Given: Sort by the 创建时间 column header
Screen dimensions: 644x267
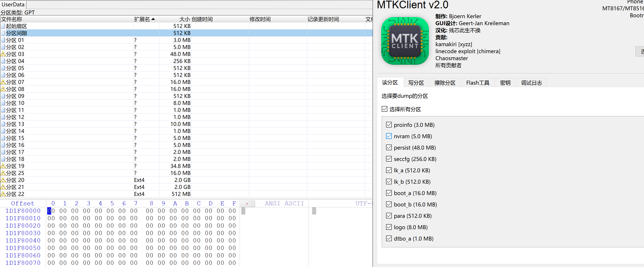Looking at the screenshot, I should tap(220, 19).
